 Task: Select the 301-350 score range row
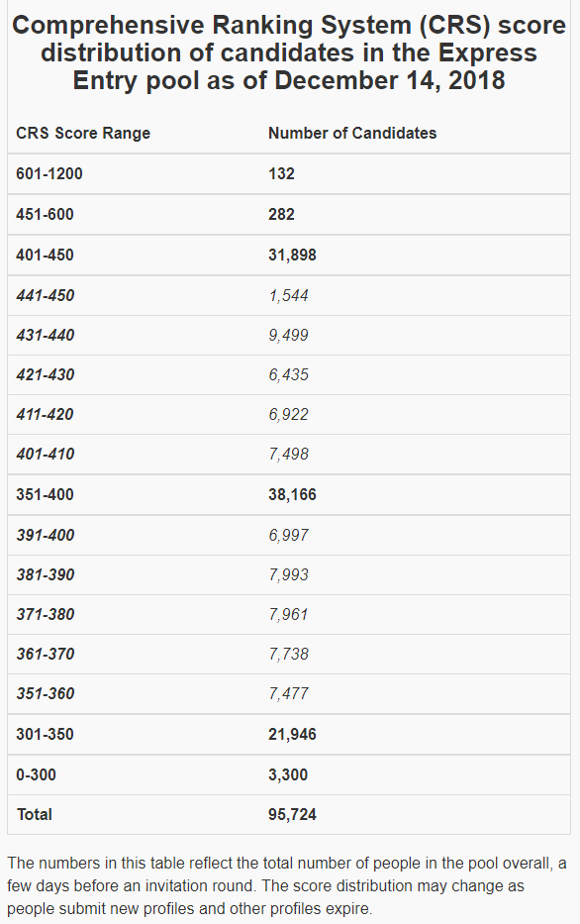click(289, 734)
